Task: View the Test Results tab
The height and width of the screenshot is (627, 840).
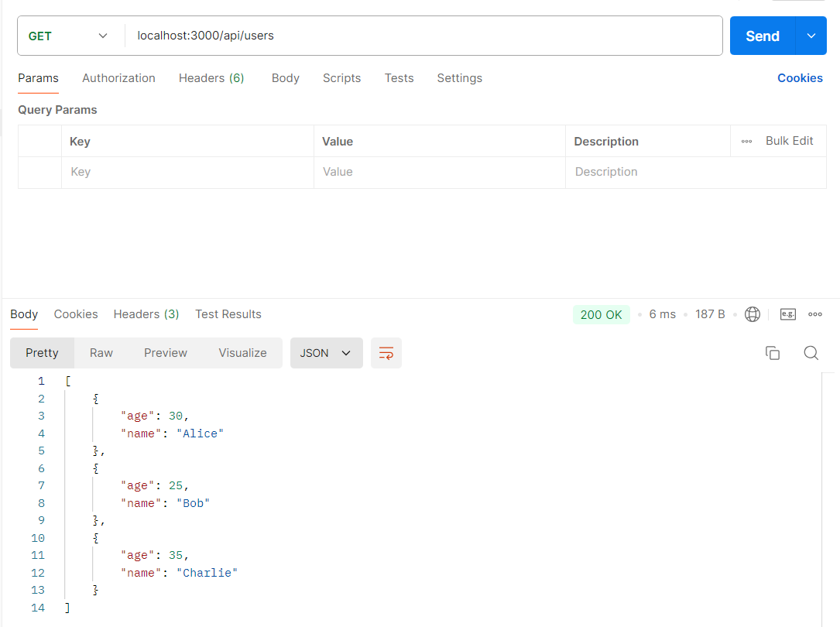Action: click(228, 313)
